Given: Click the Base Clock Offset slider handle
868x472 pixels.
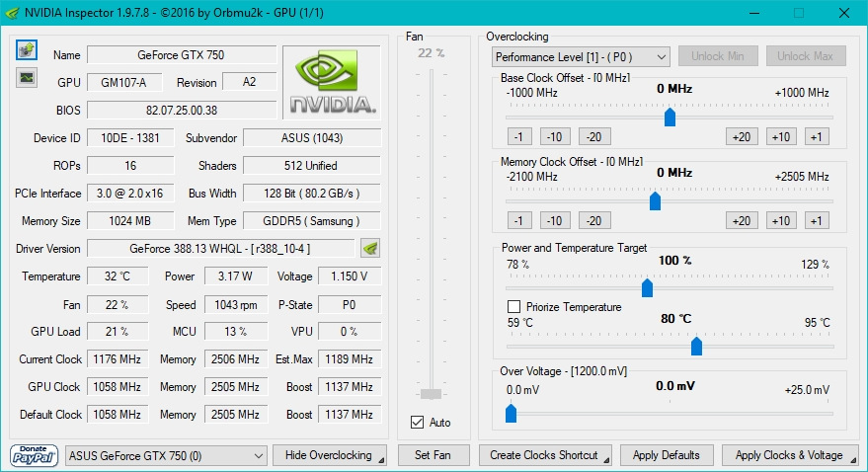Looking at the screenshot, I should click(670, 118).
